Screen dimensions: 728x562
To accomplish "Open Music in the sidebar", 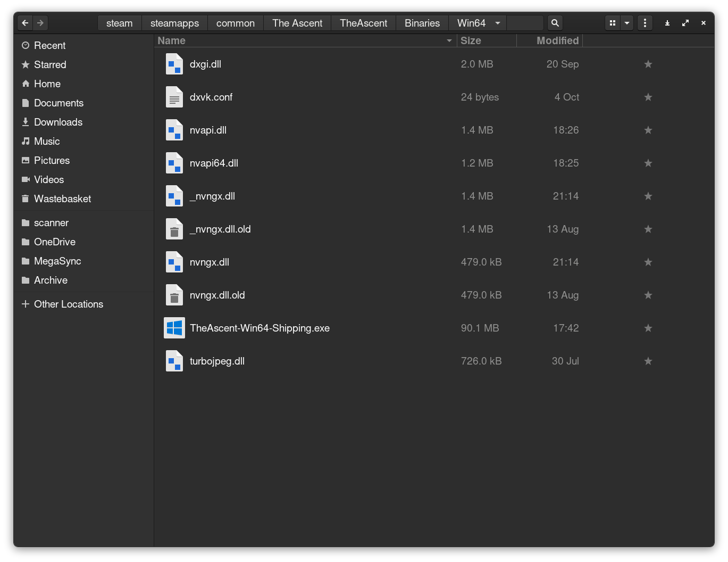I will (x=84, y=141).
